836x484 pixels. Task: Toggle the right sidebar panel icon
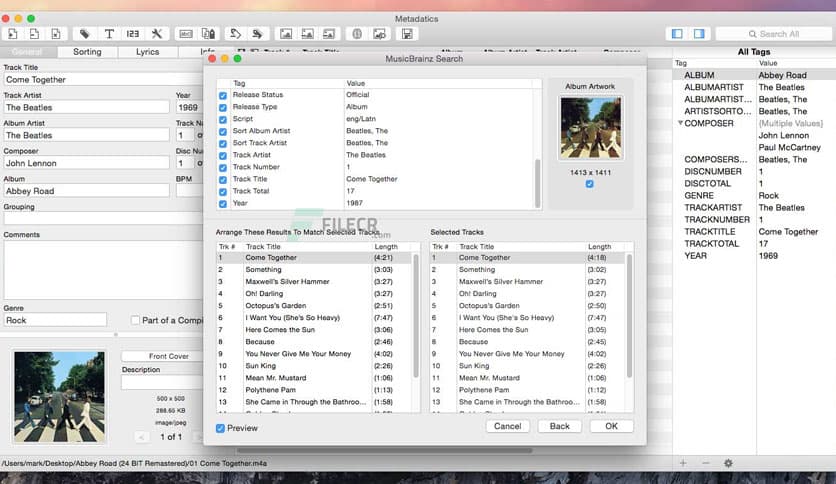[699, 34]
